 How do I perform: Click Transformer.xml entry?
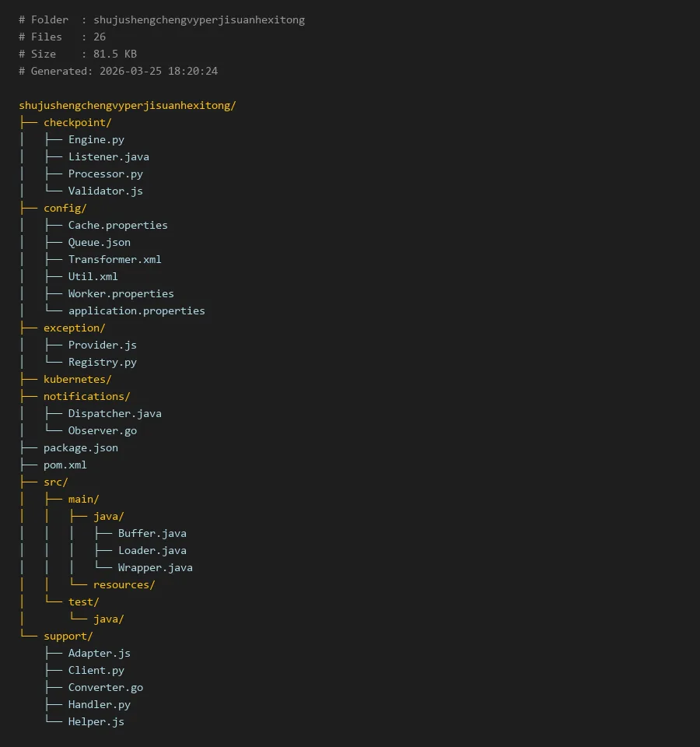114,259
